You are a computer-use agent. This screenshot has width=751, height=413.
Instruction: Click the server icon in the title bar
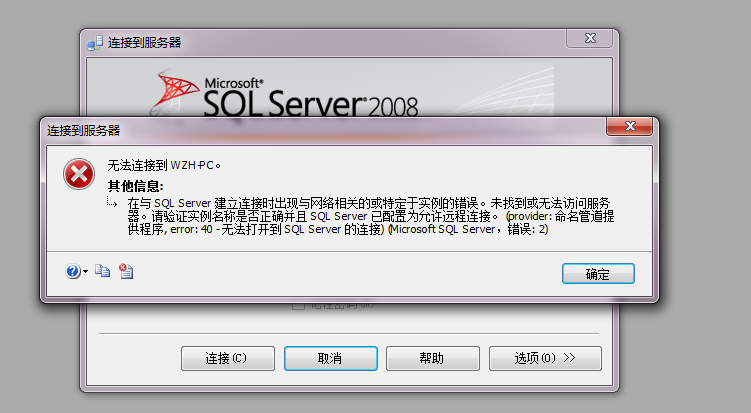(95, 43)
